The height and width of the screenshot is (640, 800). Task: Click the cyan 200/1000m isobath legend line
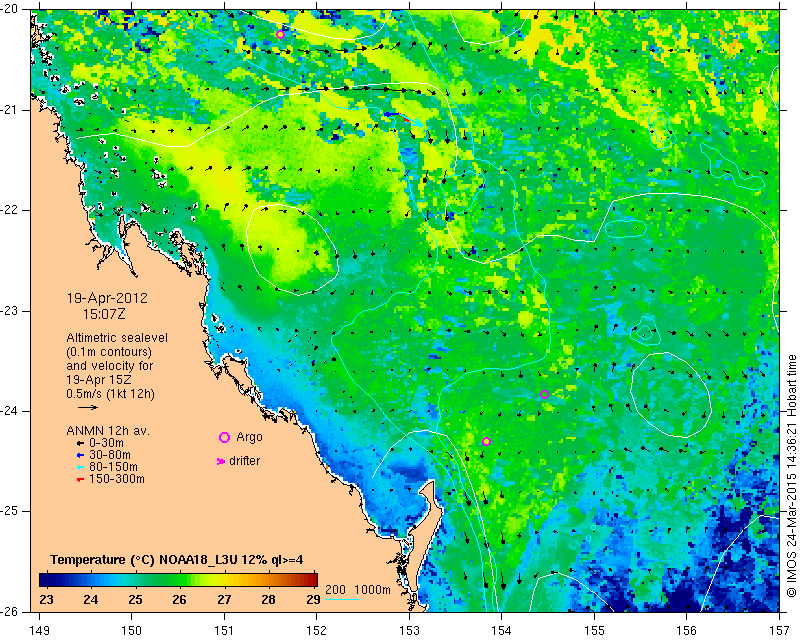[x=342, y=599]
